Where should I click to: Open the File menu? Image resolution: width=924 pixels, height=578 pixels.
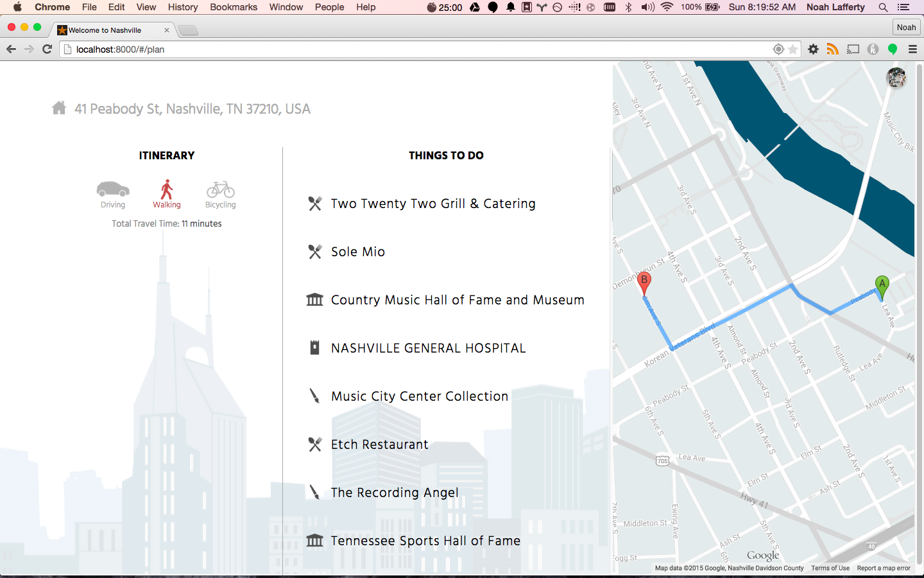coord(89,7)
